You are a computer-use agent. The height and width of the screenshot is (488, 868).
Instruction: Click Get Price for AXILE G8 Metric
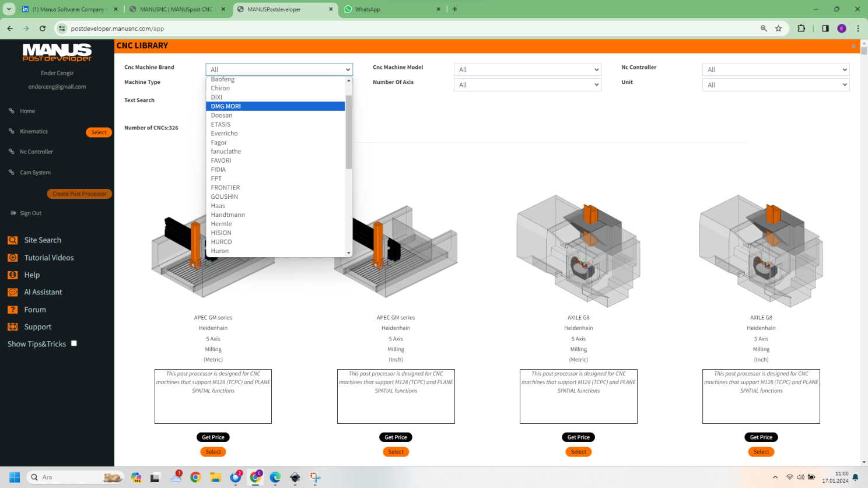pos(578,437)
